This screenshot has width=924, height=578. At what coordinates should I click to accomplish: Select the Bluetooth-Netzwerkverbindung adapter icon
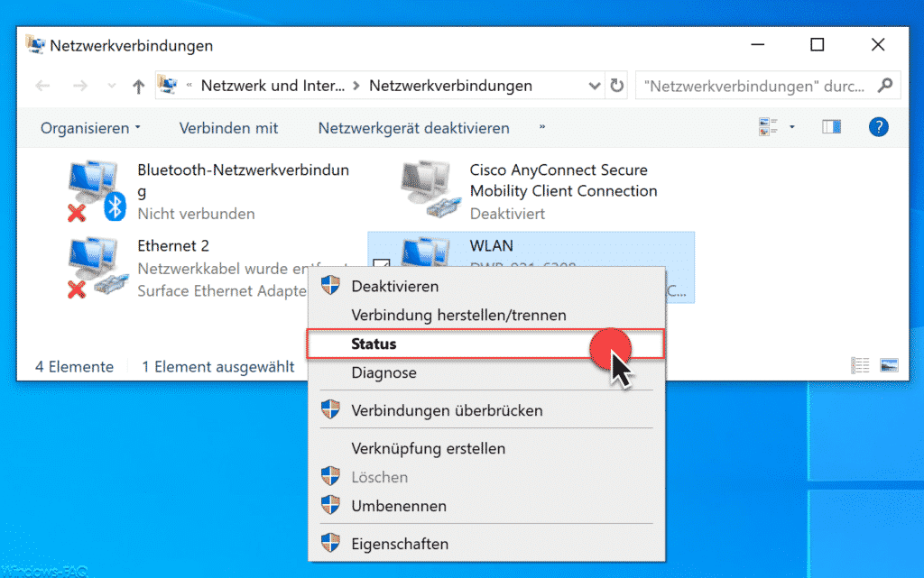pyautogui.click(x=97, y=190)
